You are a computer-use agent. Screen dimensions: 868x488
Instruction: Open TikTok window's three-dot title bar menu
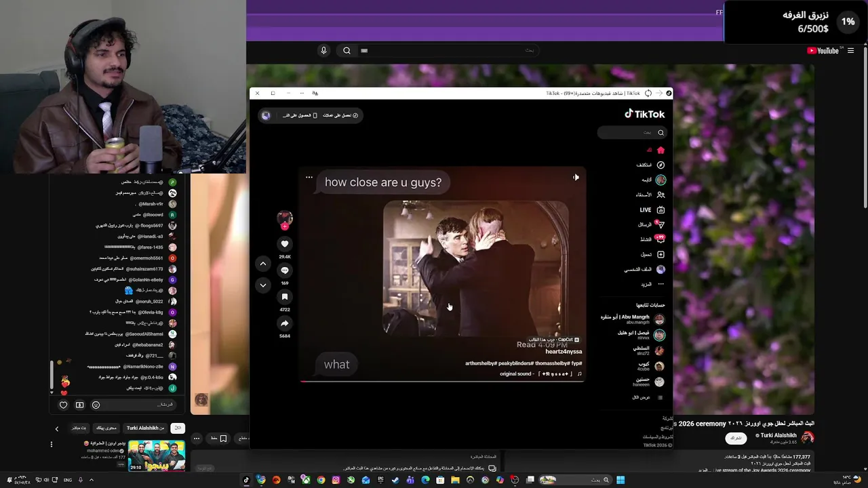(x=302, y=93)
